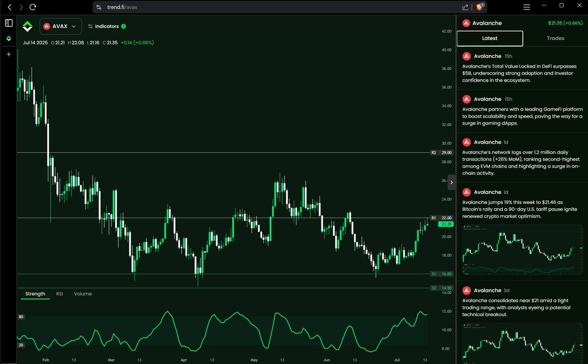Click the S2 14.50 support label
588x364 pixels.
pyautogui.click(x=441, y=288)
